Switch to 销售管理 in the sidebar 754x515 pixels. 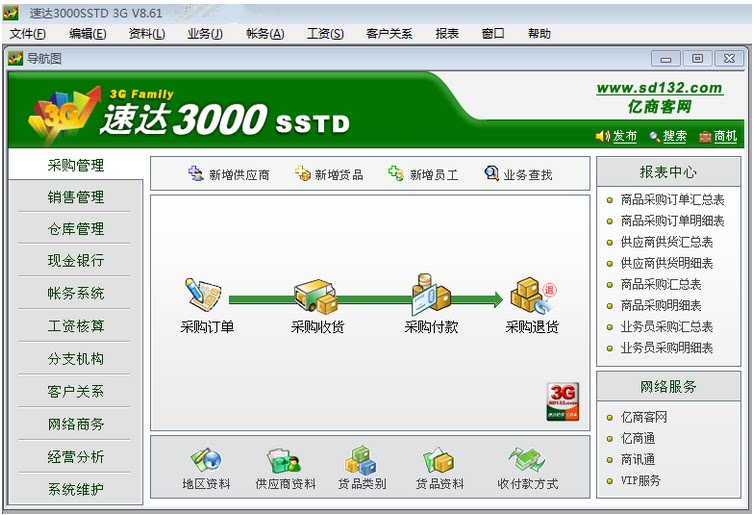[75, 197]
